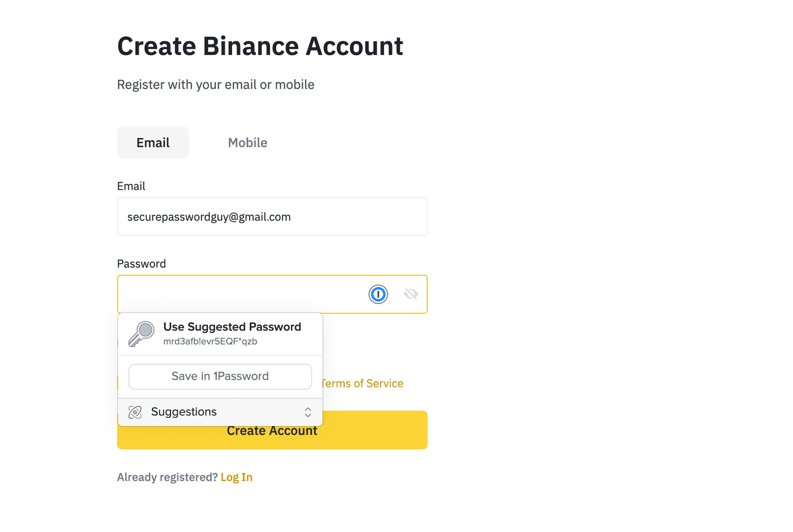Click the Create Account button

[x=273, y=430]
